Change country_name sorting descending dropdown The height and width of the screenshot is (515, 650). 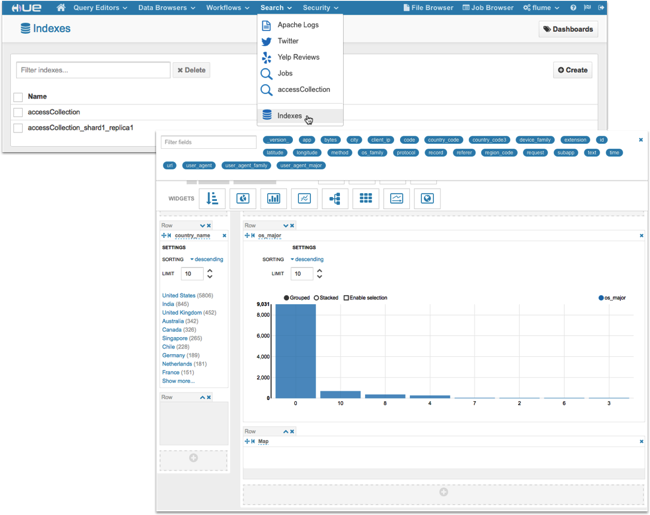click(206, 259)
